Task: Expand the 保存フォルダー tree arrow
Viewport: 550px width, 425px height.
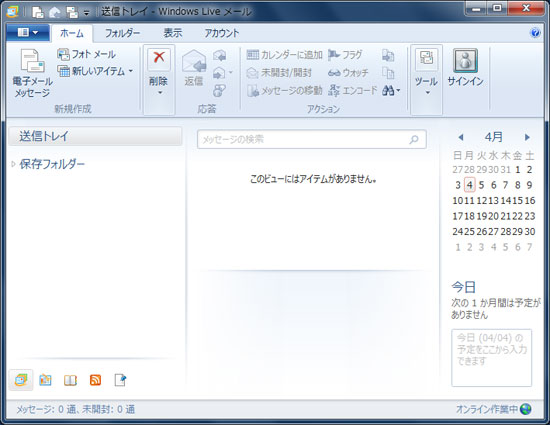Action: pyautogui.click(x=13, y=164)
